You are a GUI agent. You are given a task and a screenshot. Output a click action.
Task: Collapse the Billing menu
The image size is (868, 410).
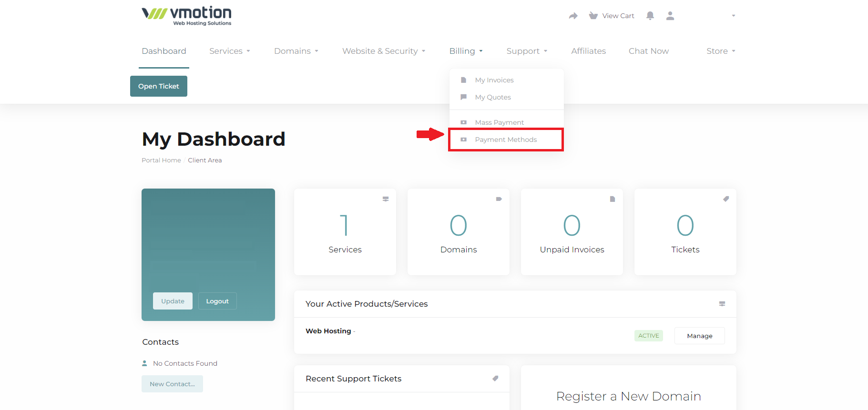tap(466, 51)
